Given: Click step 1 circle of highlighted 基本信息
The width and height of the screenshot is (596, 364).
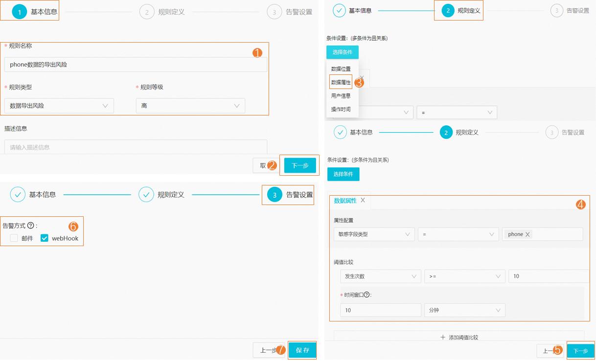Looking at the screenshot, I should pos(20,12).
